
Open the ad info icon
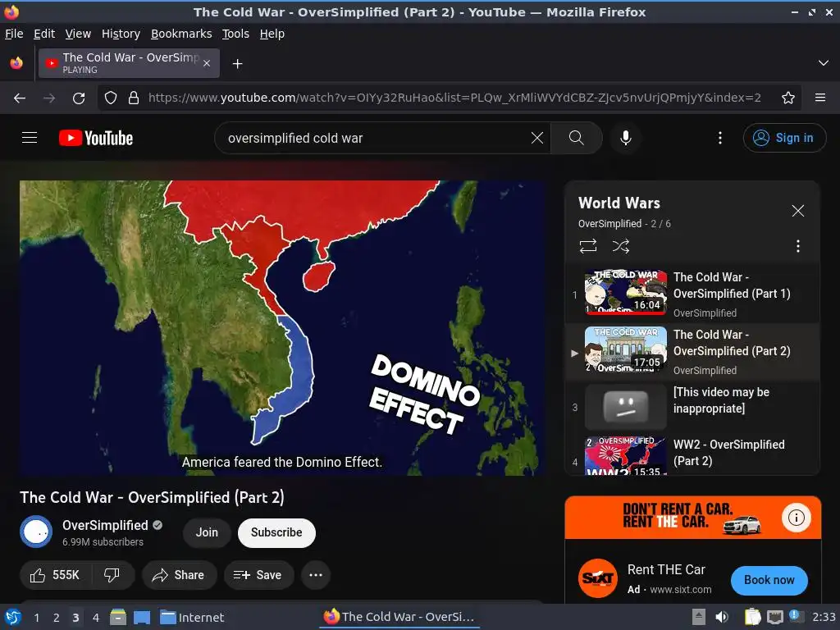796,518
